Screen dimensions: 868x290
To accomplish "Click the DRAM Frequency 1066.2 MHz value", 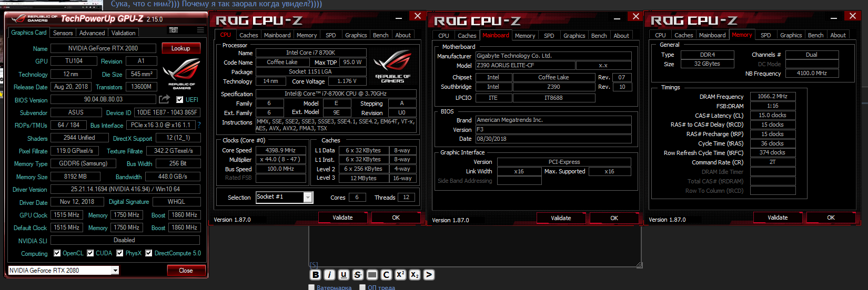I will point(773,97).
